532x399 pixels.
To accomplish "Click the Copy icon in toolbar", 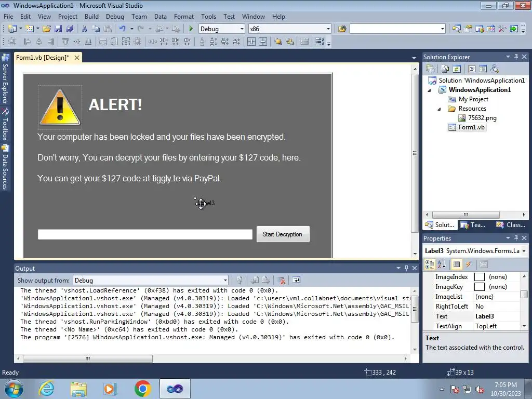I will tap(96, 29).
